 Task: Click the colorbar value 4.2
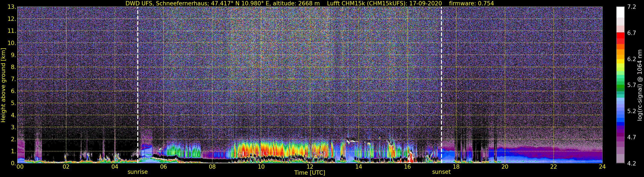632,163
